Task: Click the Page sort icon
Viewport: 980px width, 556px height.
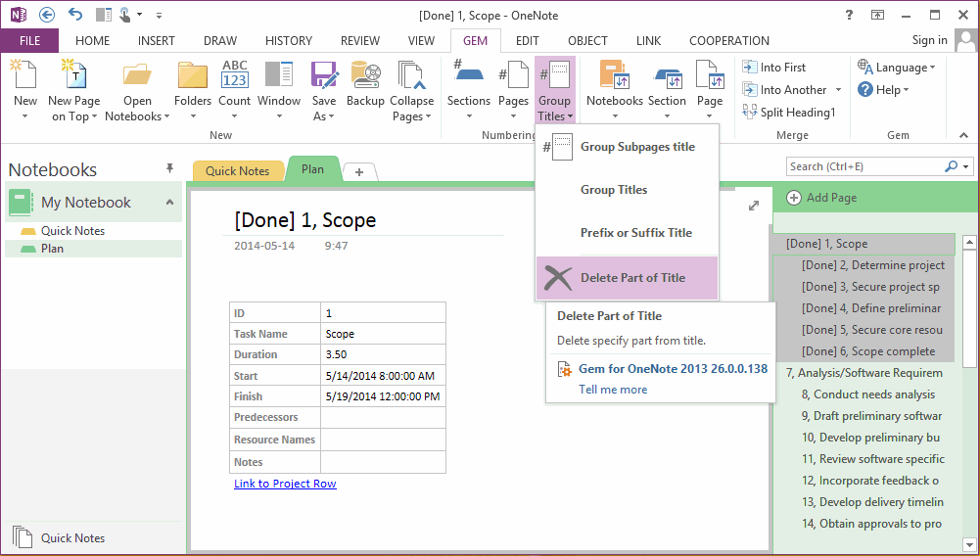Action: coord(710,75)
